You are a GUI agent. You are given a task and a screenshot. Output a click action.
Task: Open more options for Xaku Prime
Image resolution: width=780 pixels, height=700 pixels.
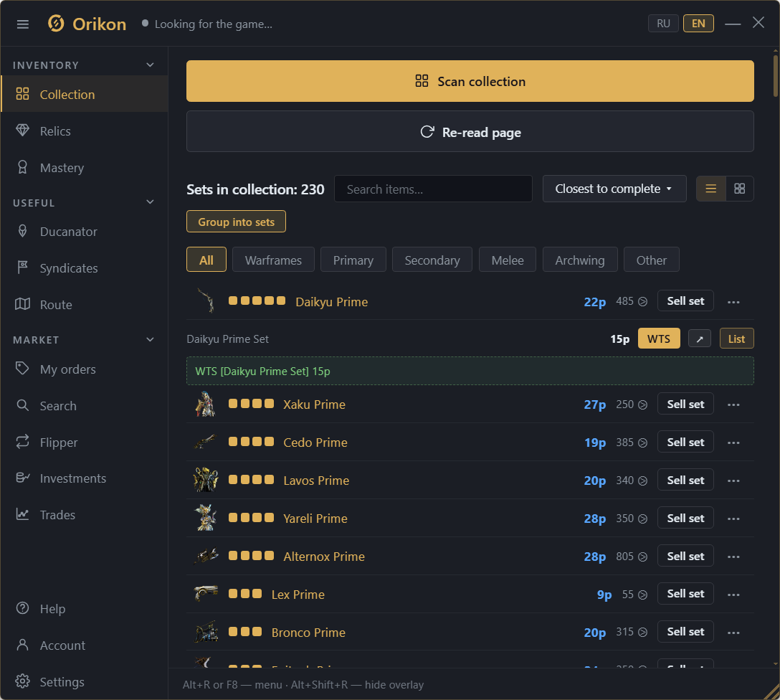733,405
